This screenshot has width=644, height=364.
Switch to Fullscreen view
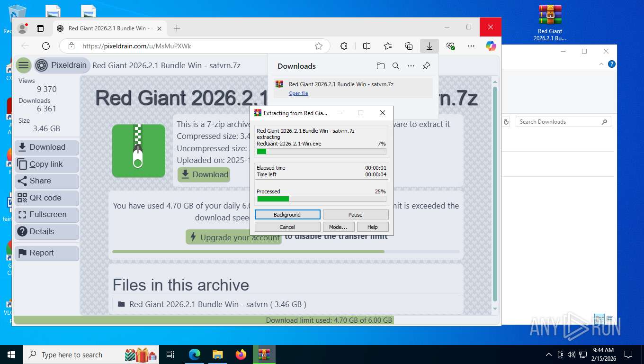[x=47, y=215]
